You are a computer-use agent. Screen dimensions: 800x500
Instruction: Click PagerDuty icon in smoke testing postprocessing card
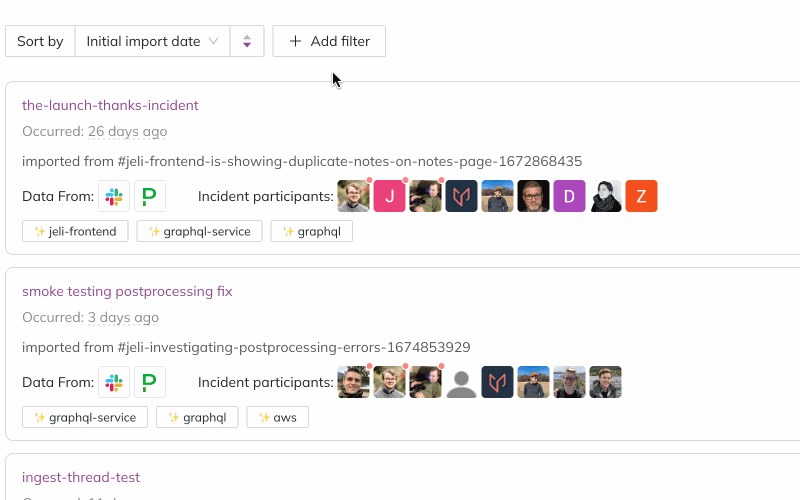(149, 382)
